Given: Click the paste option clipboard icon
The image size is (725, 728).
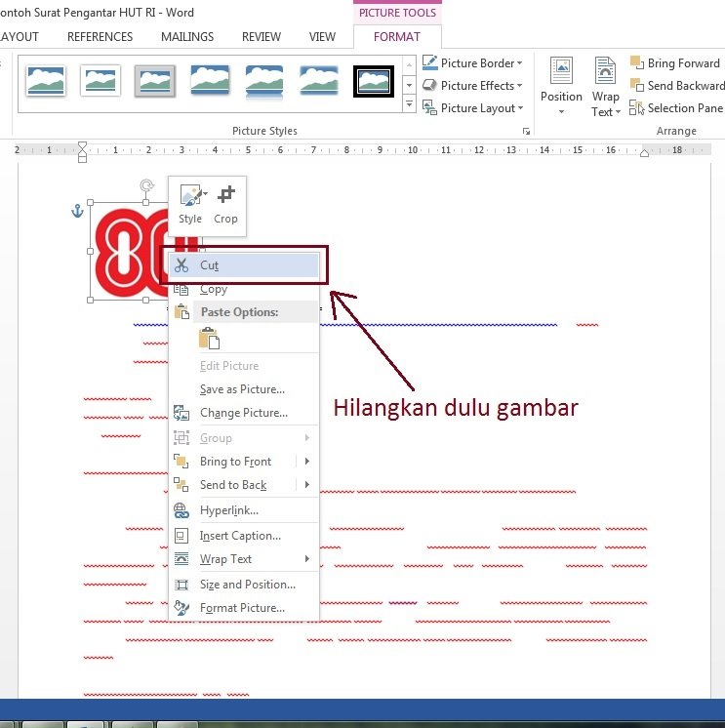Looking at the screenshot, I should (209, 339).
